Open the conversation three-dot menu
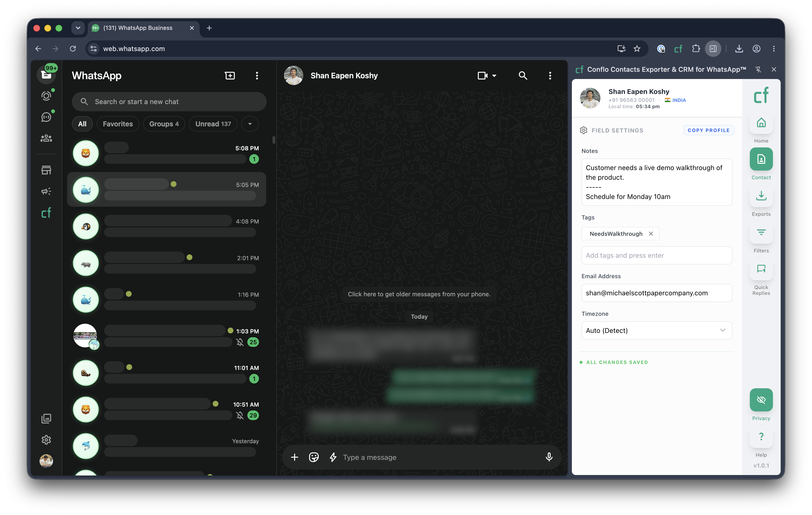The height and width of the screenshot is (515, 812). pyautogui.click(x=550, y=75)
